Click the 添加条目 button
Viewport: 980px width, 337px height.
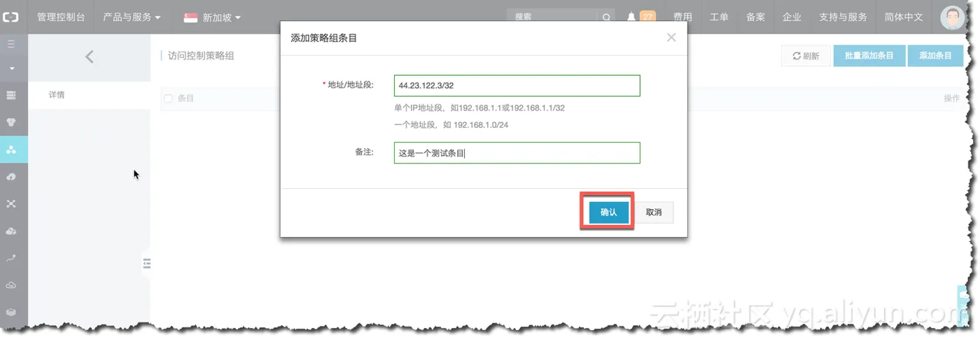(x=935, y=56)
